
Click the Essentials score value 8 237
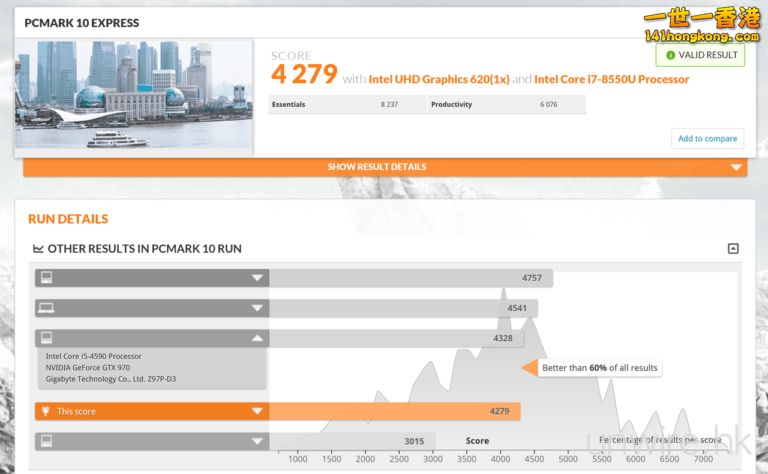tap(389, 104)
